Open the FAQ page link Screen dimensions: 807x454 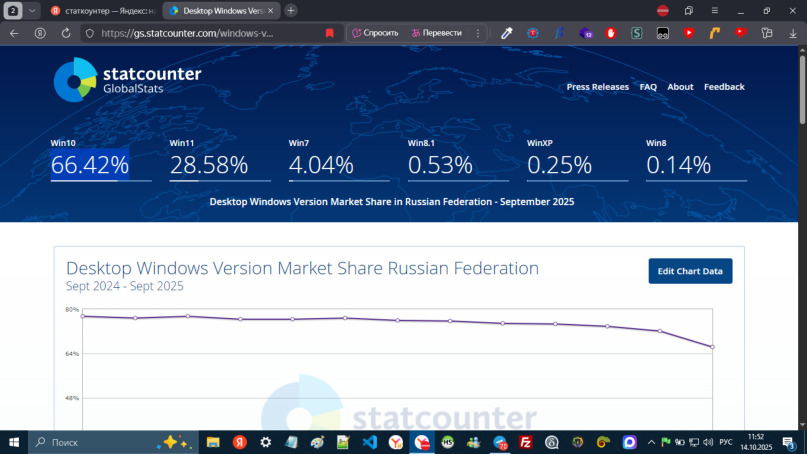tap(648, 87)
